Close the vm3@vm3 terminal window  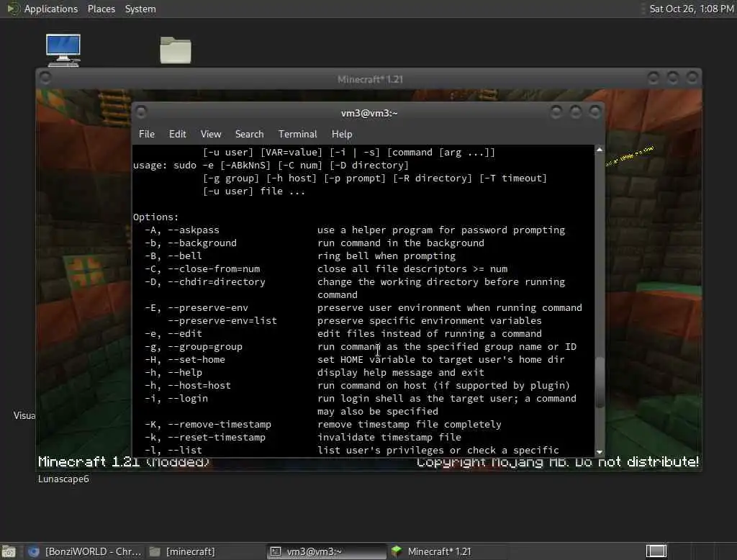point(594,112)
